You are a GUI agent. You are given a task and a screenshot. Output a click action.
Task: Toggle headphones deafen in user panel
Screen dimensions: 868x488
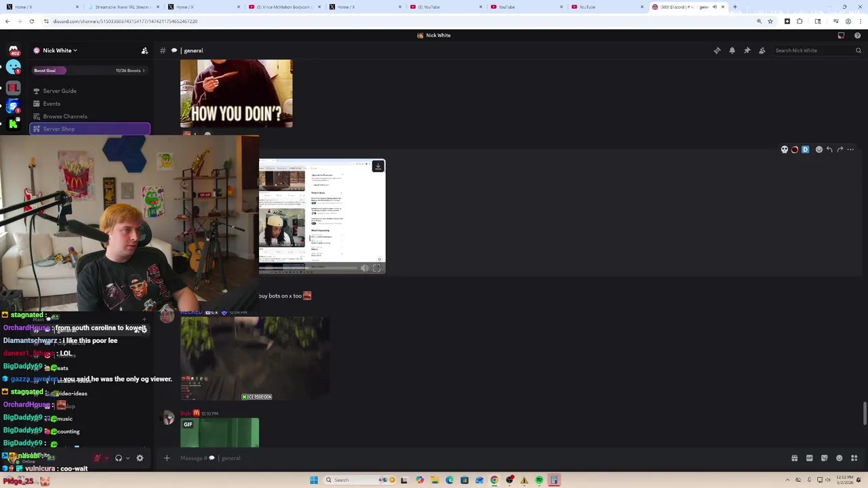pos(119,458)
